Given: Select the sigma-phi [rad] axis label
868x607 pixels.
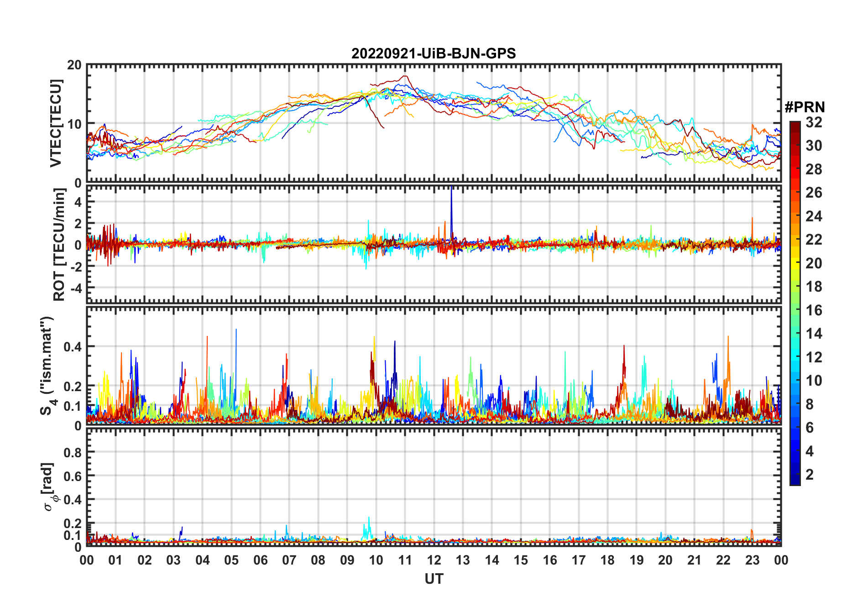Looking at the screenshot, I should click(51, 487).
